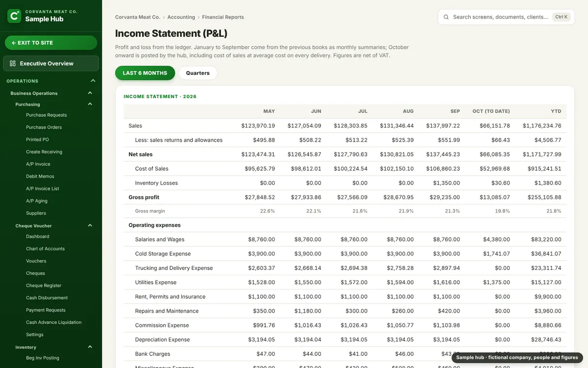The height and width of the screenshot is (368, 588).
Task: Open Settings under Cheque Voucher
Action: pyautogui.click(x=35, y=334)
